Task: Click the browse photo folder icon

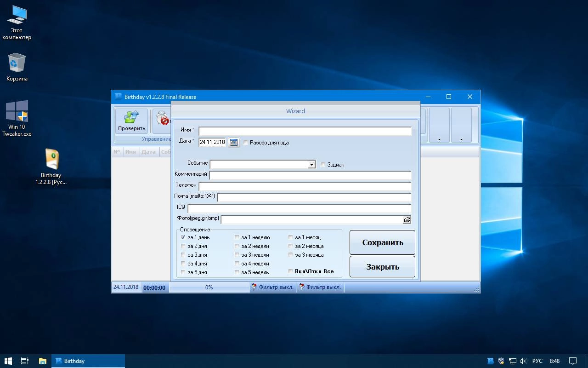Action: pos(407,220)
